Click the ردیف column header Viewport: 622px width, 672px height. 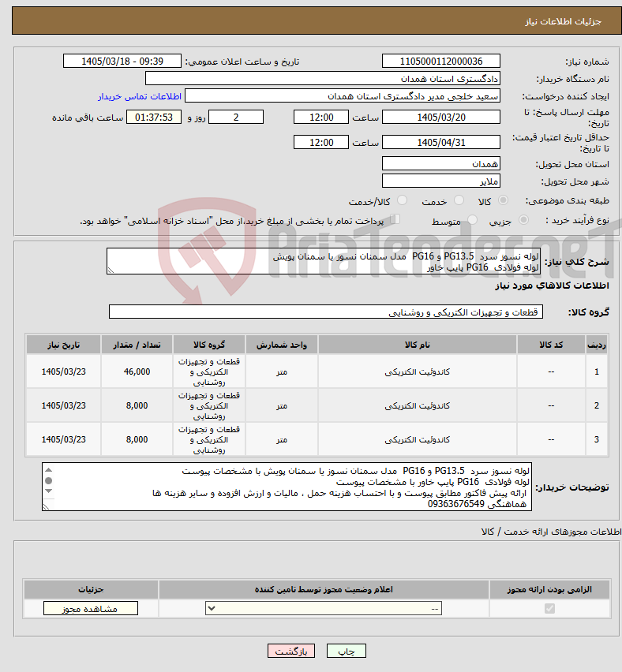click(597, 345)
